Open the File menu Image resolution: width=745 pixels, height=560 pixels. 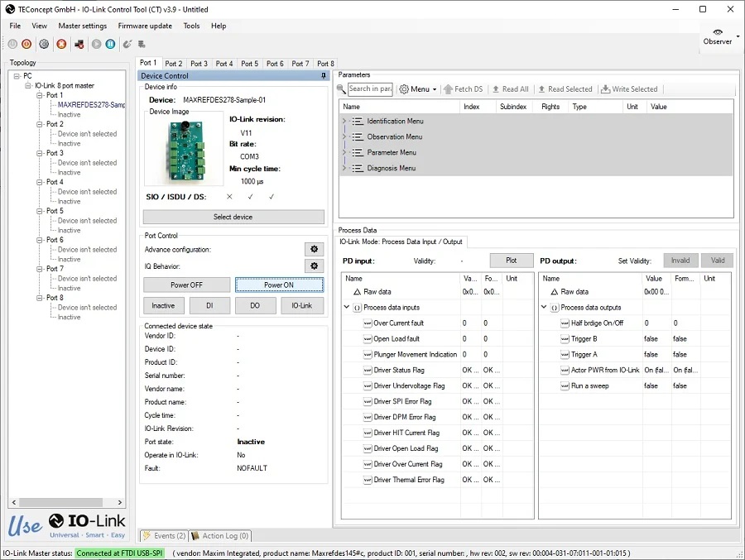(15, 26)
